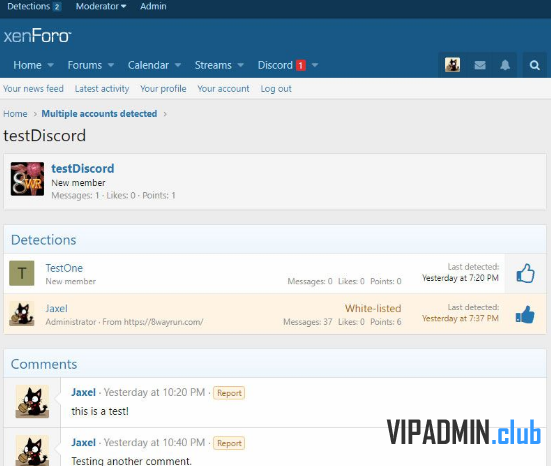The height and width of the screenshot is (466, 551).
Task: Expand the Forums tab dropdown arrow
Action: [x=111, y=65]
